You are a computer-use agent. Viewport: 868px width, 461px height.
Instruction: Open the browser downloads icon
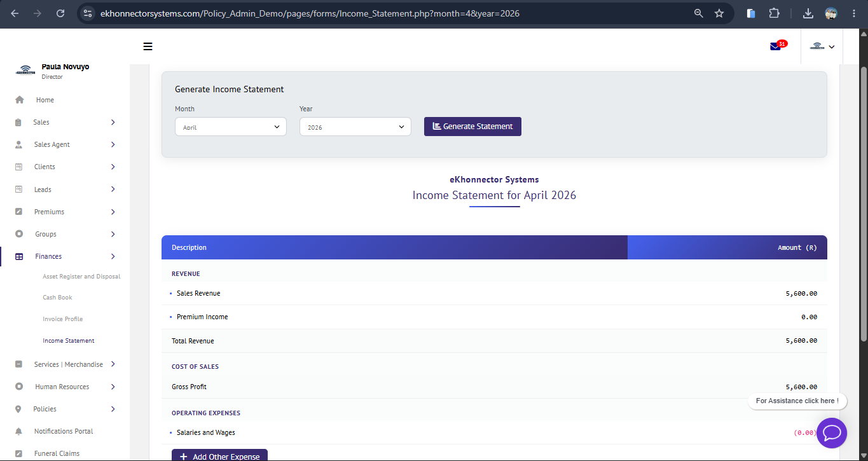[808, 13]
